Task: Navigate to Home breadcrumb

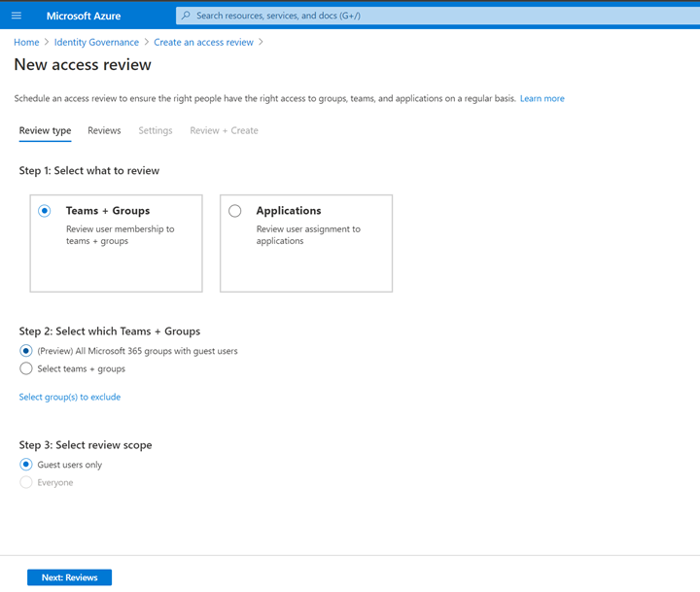Action: (26, 42)
